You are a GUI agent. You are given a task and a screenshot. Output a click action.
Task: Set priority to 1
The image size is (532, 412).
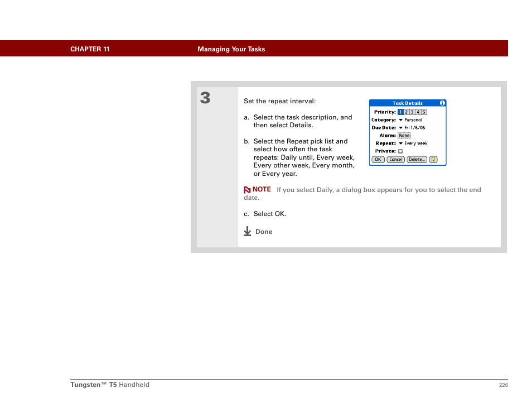click(401, 112)
